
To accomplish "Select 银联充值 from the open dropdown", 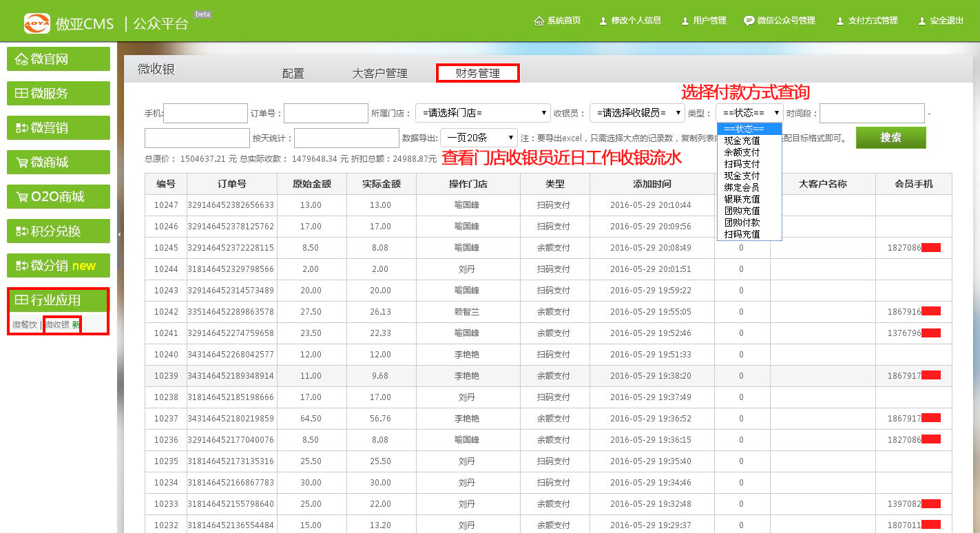I will click(742, 199).
